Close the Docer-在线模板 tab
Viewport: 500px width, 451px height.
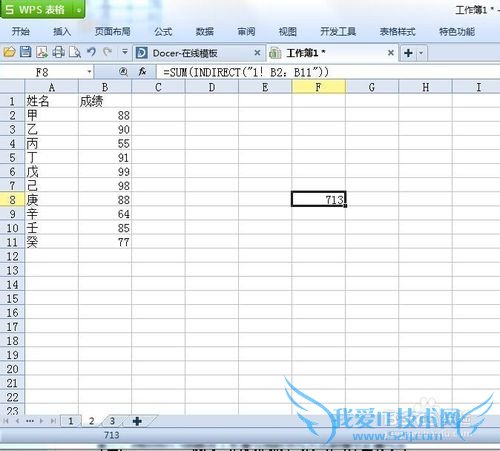pos(257,53)
